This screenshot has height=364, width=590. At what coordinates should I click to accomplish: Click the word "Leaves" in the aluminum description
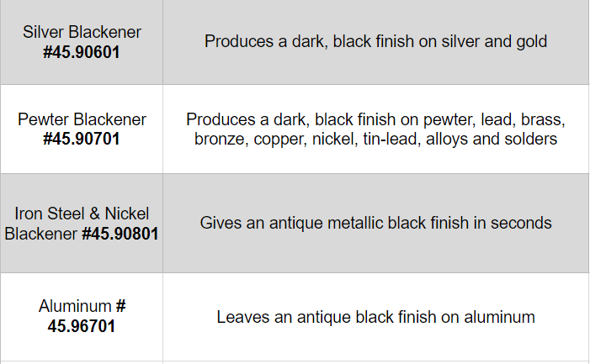(241, 317)
